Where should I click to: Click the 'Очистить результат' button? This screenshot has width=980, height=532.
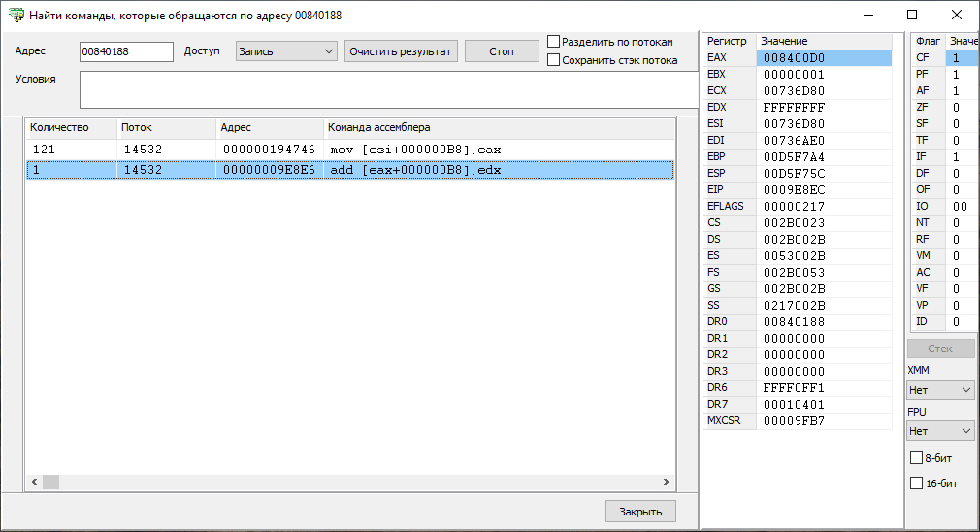pos(401,51)
